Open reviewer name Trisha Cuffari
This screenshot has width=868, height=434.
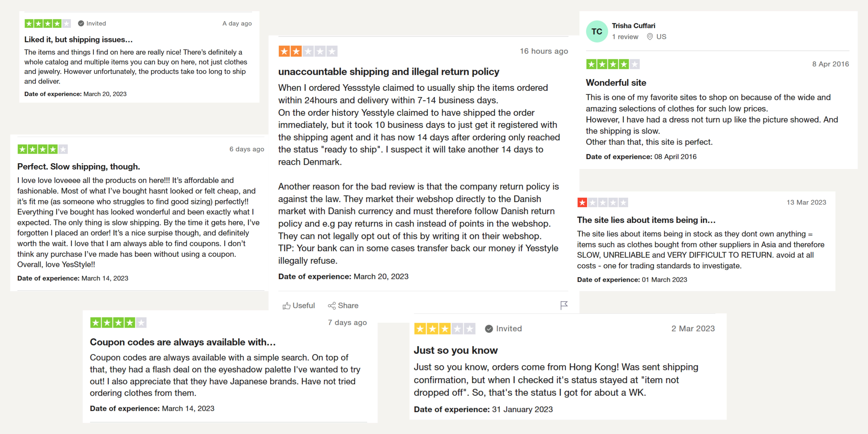click(x=633, y=26)
